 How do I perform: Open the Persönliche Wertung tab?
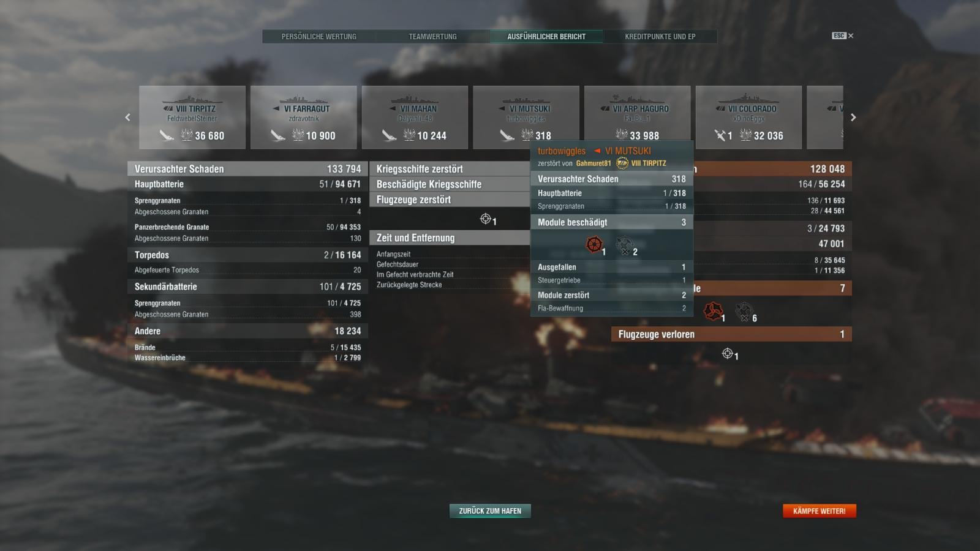coord(318,37)
